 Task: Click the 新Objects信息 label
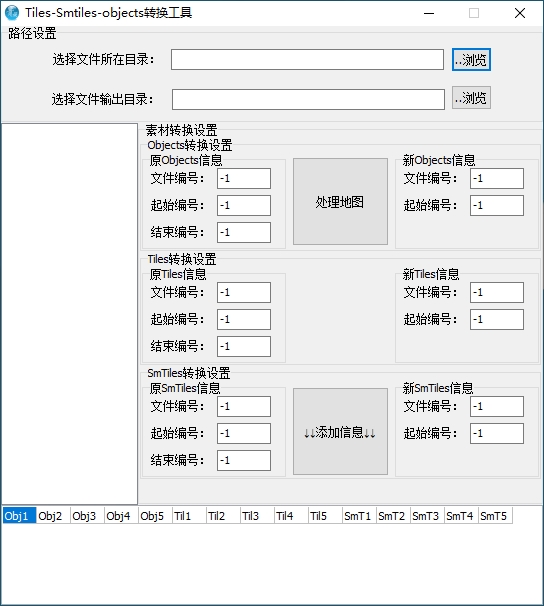pos(439,160)
